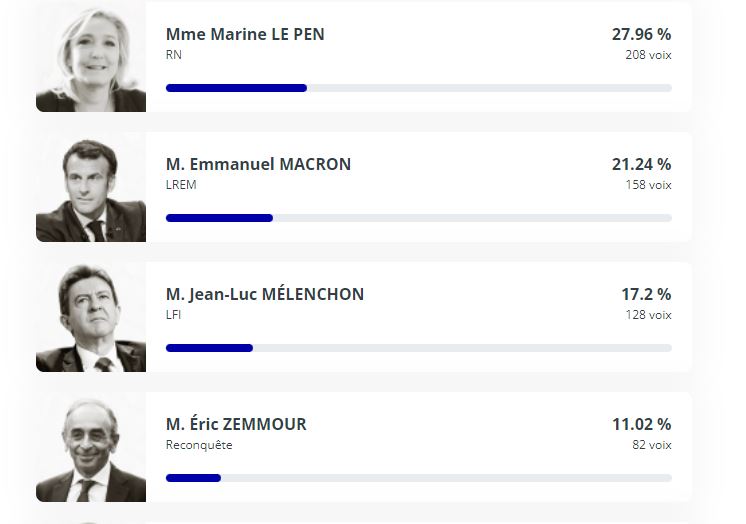Click the LREM candidate's portrait photo
746x524 pixels.
91,187
